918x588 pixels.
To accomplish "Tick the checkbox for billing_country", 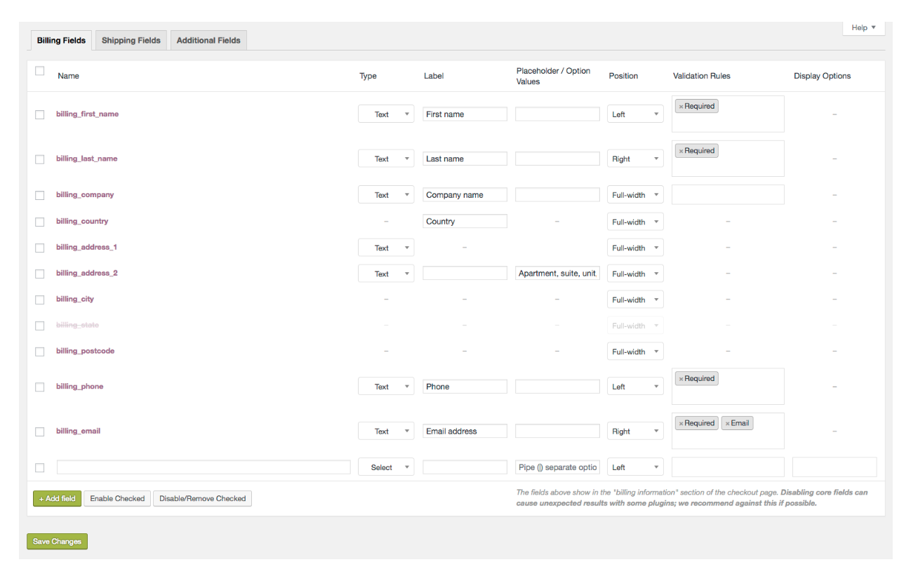I will [39, 222].
